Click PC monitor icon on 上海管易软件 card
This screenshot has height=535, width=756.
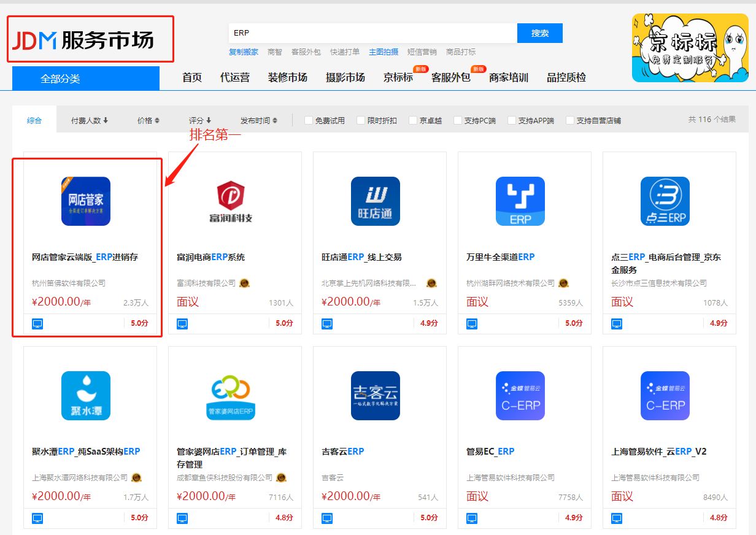click(617, 518)
